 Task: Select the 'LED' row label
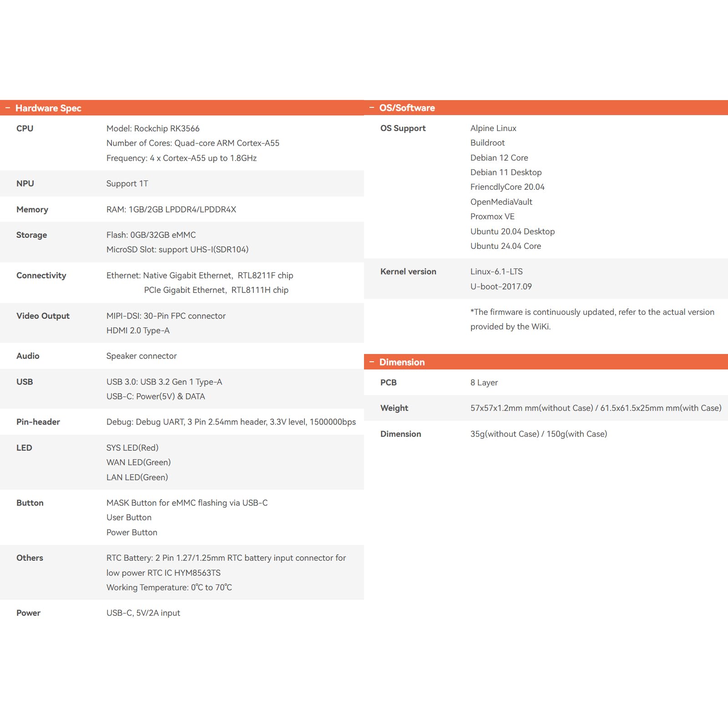pyautogui.click(x=25, y=448)
